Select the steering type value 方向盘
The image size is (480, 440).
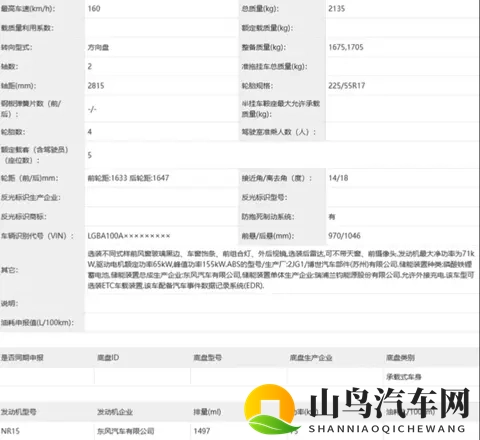pyautogui.click(x=98, y=47)
